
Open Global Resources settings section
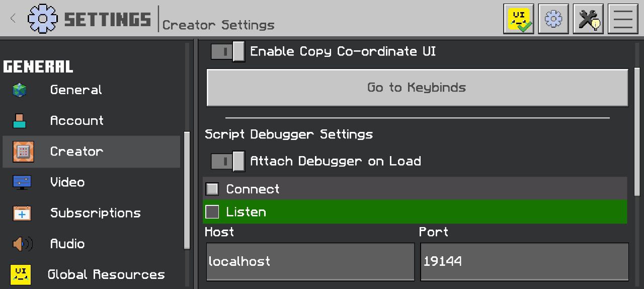point(106,274)
